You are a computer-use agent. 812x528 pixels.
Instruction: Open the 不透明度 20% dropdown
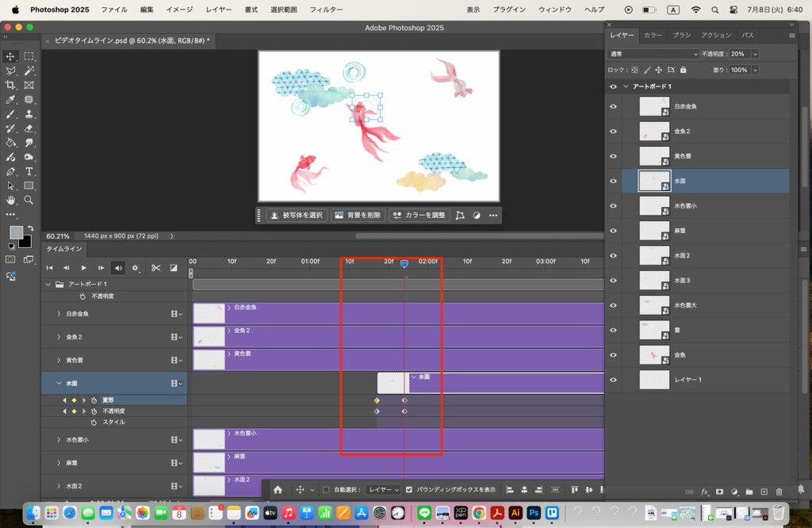pyautogui.click(x=755, y=54)
